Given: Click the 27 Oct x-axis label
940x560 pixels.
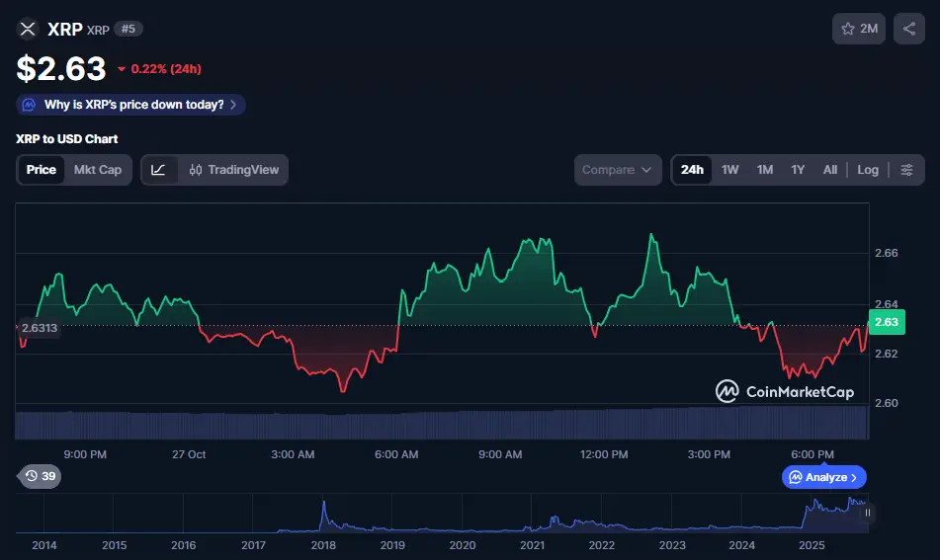Looking at the screenshot, I should tap(189, 454).
